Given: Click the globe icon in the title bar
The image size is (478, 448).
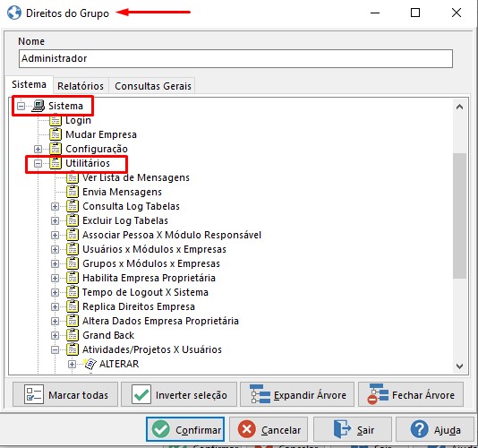Looking at the screenshot, I should click(x=14, y=13).
